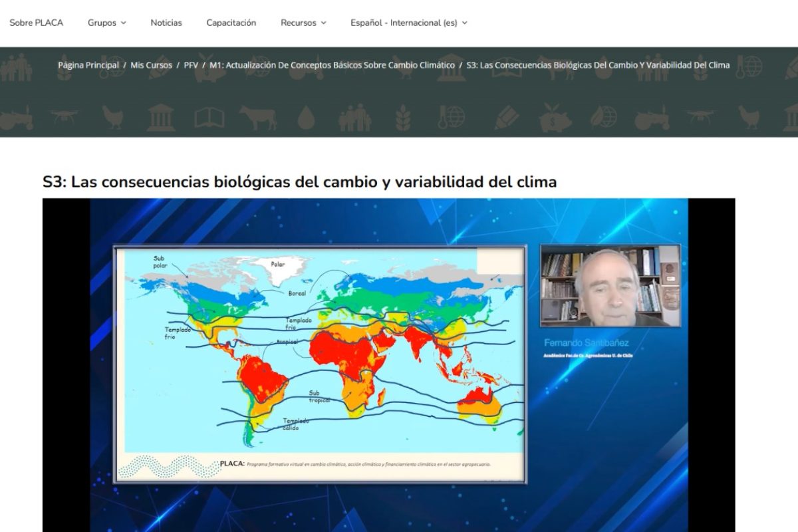Click the pencil icon in banner
Image resolution: width=798 pixels, height=532 pixels.
coord(505,118)
